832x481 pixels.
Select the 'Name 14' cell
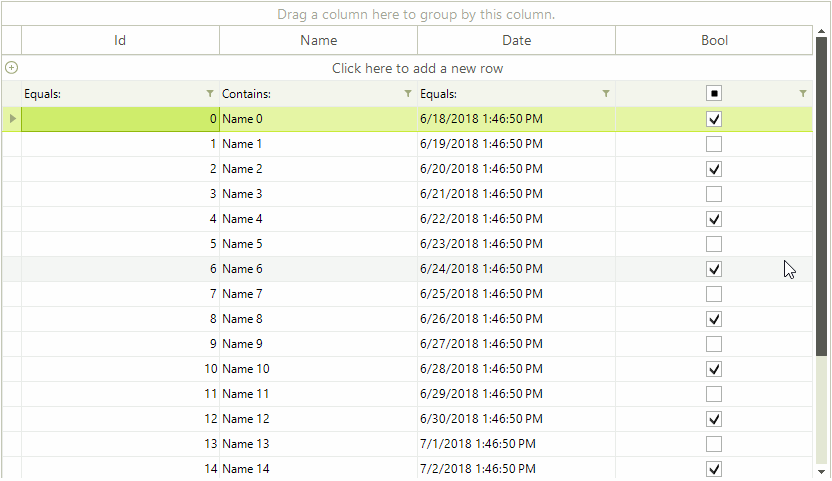[x=318, y=468]
